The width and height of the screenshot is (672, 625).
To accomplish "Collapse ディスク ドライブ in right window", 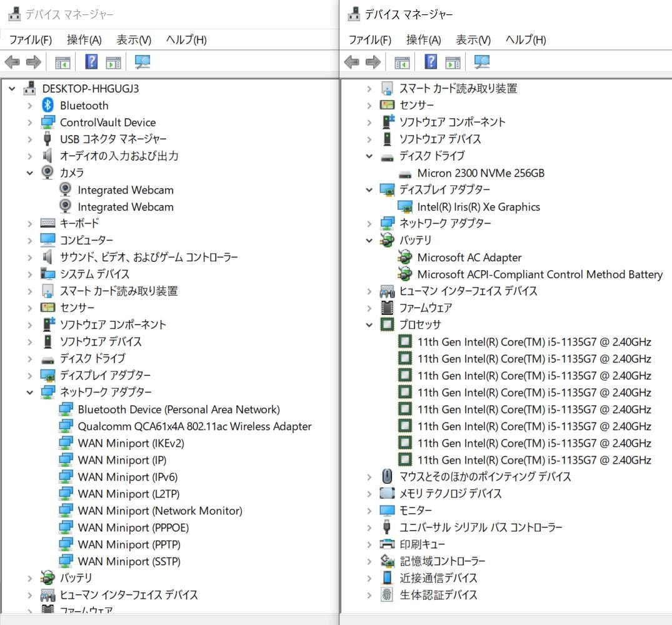I will tap(369, 156).
